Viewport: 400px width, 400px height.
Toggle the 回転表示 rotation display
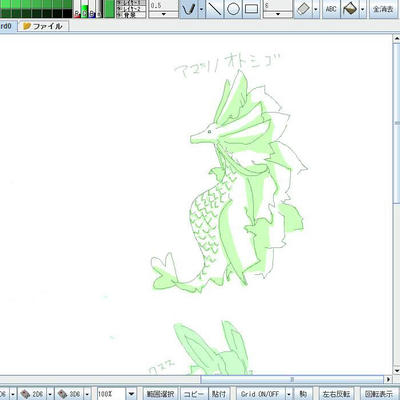378,394
